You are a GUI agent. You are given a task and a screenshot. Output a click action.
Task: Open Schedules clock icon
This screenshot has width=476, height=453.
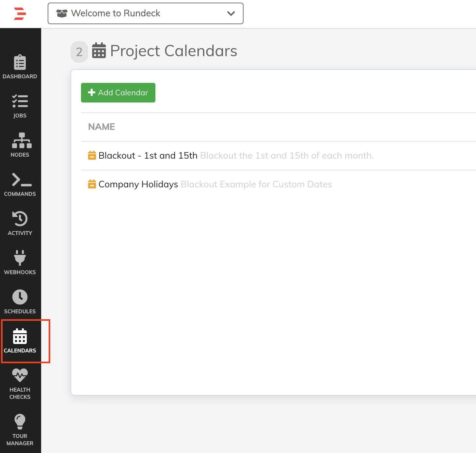pyautogui.click(x=20, y=297)
